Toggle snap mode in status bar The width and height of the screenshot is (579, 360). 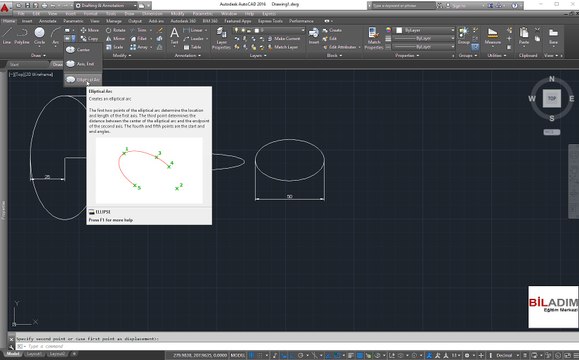point(261,355)
